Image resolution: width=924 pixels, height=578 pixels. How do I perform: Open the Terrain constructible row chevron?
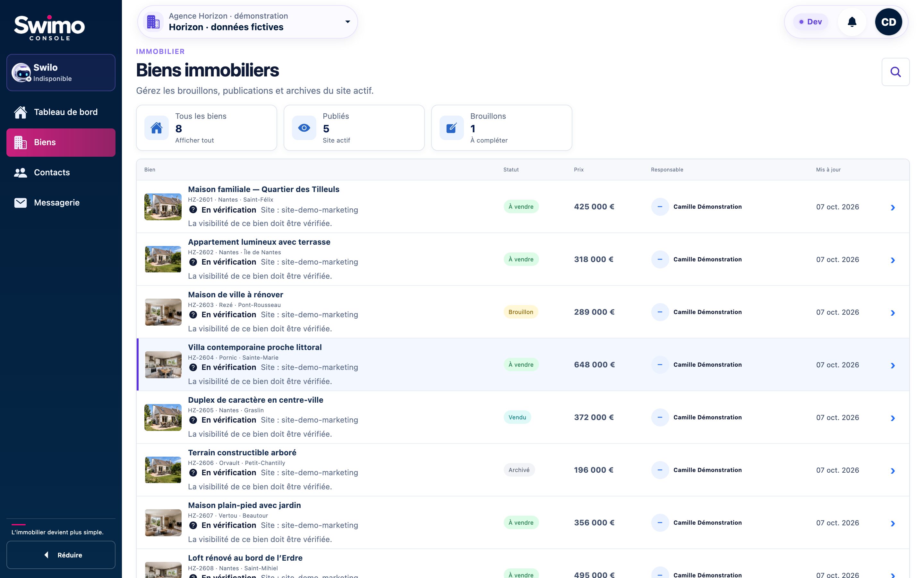point(893,471)
